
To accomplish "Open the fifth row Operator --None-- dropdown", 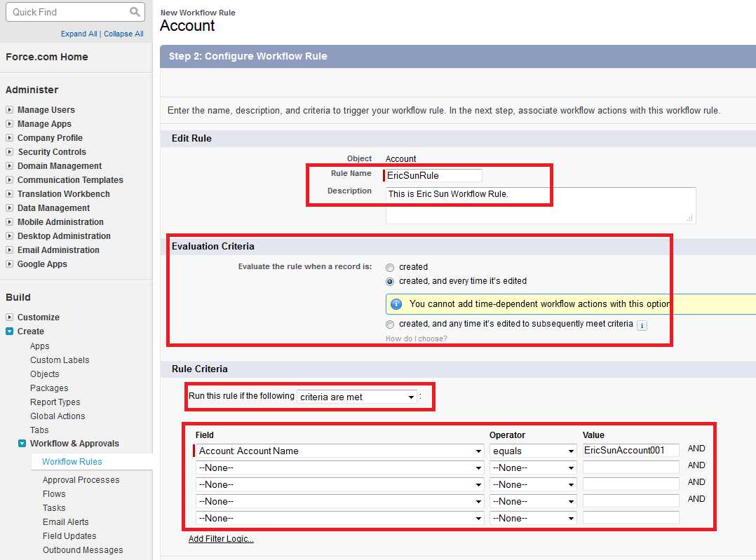I will point(533,519).
